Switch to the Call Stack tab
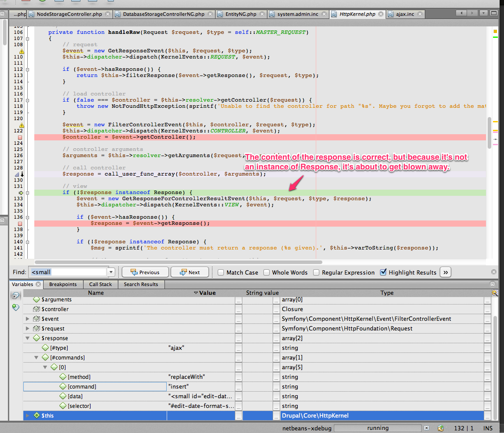Screen dimensions: 504x433 point(101,284)
